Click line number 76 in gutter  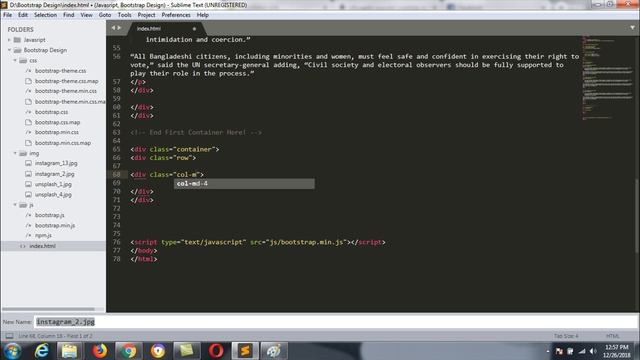click(117, 242)
